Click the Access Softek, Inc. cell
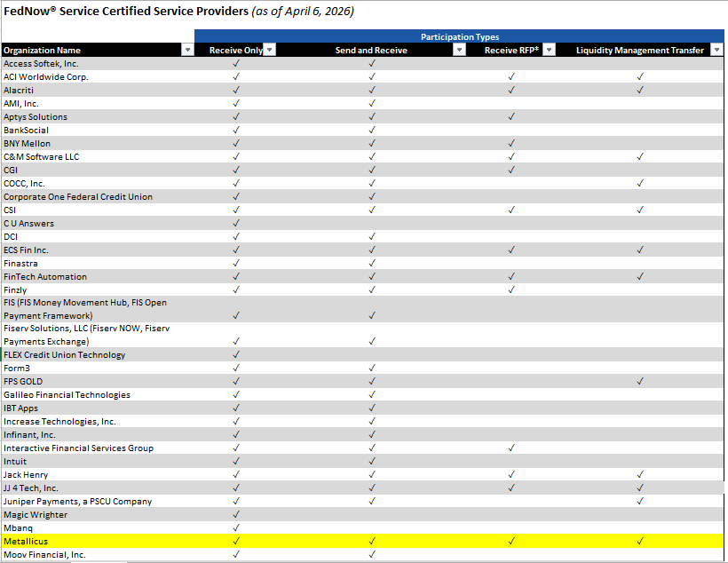Image resolution: width=728 pixels, height=563 pixels. [x=98, y=64]
